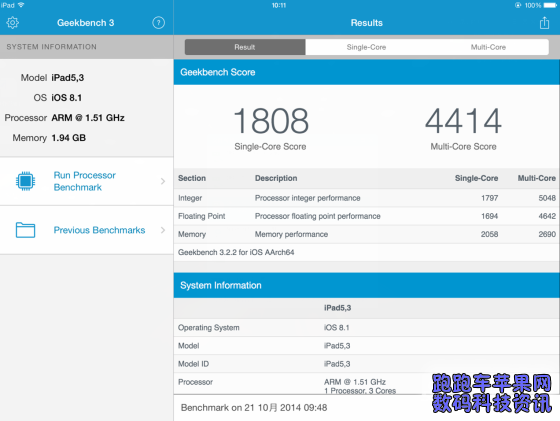
Task: Tap the Multi-Core column header
Action: [537, 178]
